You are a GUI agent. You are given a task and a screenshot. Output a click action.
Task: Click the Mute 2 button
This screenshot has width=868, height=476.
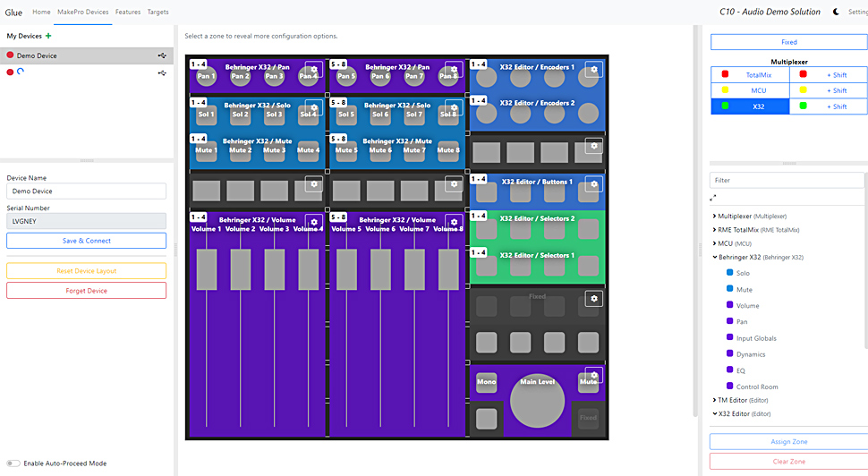[240, 150]
